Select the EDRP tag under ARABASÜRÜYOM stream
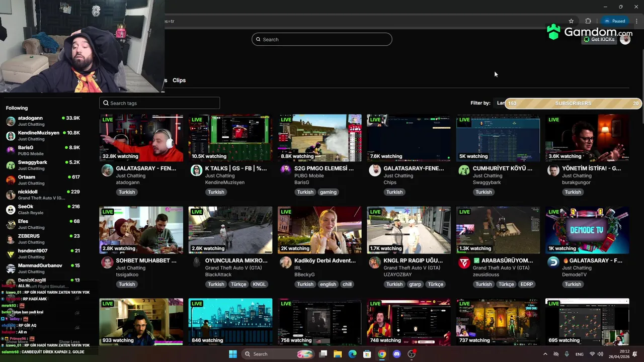Screen dimensions: 644x362 tap(527, 284)
